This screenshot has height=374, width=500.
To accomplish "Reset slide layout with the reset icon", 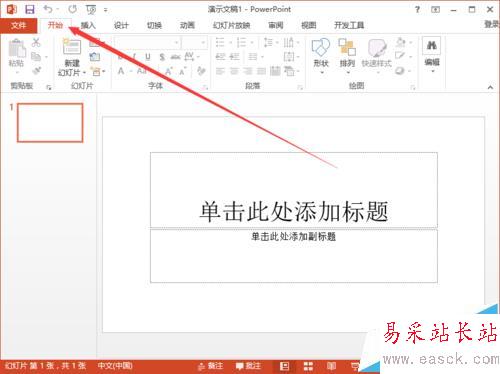I will [95, 57].
